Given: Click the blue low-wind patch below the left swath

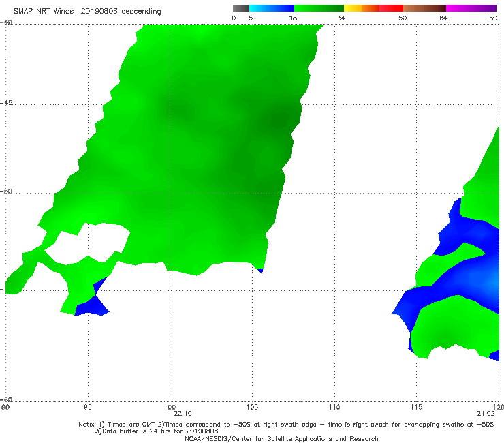Looking at the screenshot, I should (93, 305).
